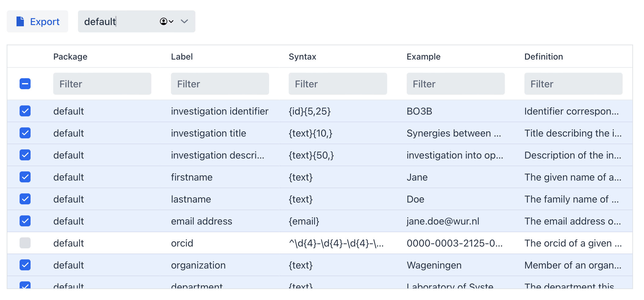
Task: Click the 'Identifier correspon...' definition cell
Action: (572, 111)
